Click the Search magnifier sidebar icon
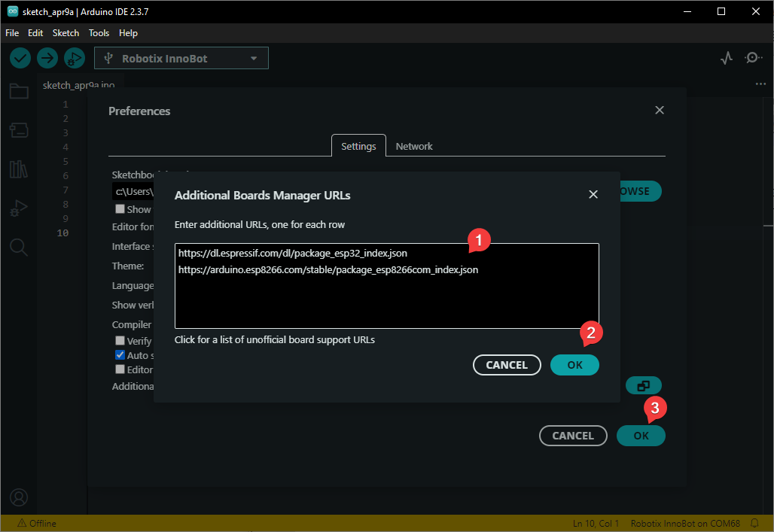Viewport: 774px width, 532px height. [x=19, y=247]
